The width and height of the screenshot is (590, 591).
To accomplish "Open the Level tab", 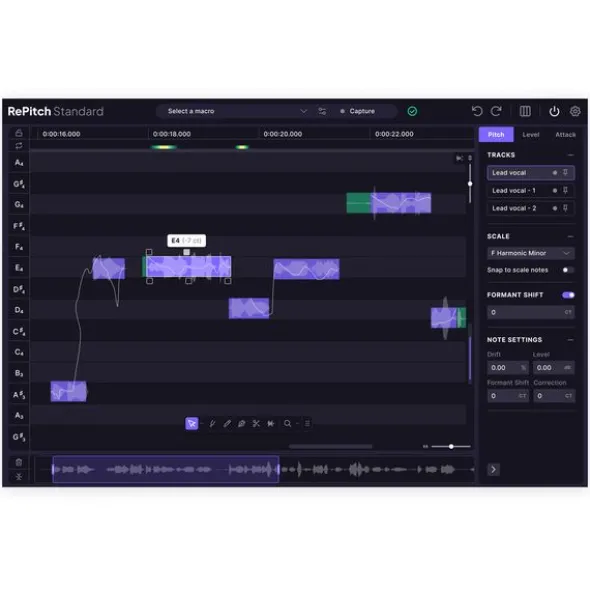I will click(x=530, y=135).
